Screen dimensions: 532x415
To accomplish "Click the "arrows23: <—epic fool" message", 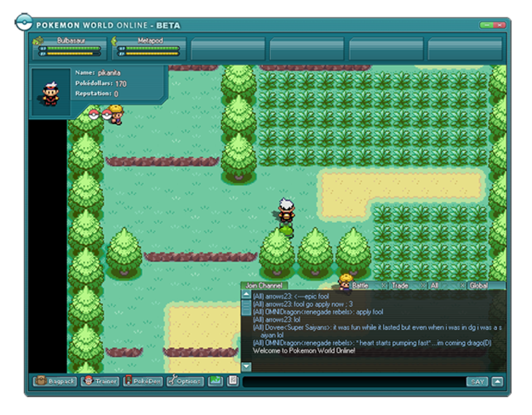I will (291, 296).
